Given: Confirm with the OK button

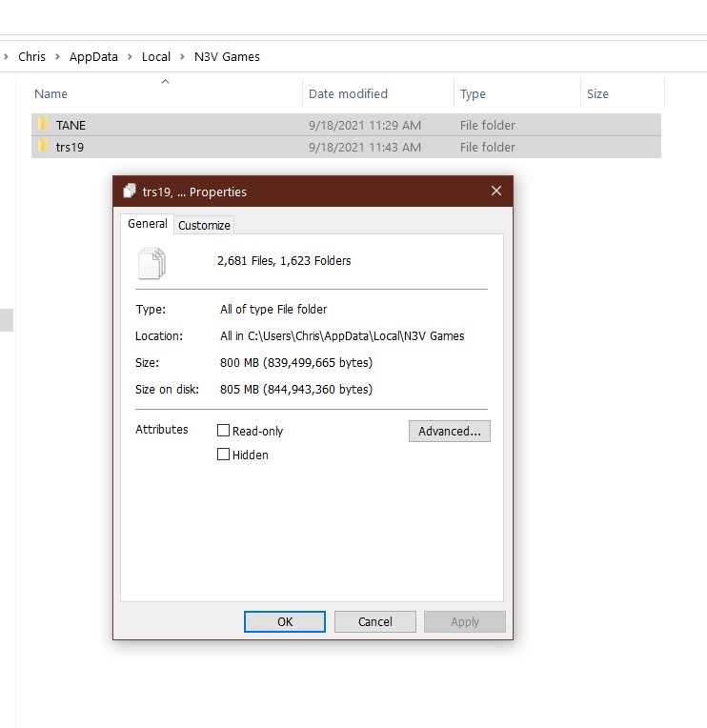Looking at the screenshot, I should 285,621.
